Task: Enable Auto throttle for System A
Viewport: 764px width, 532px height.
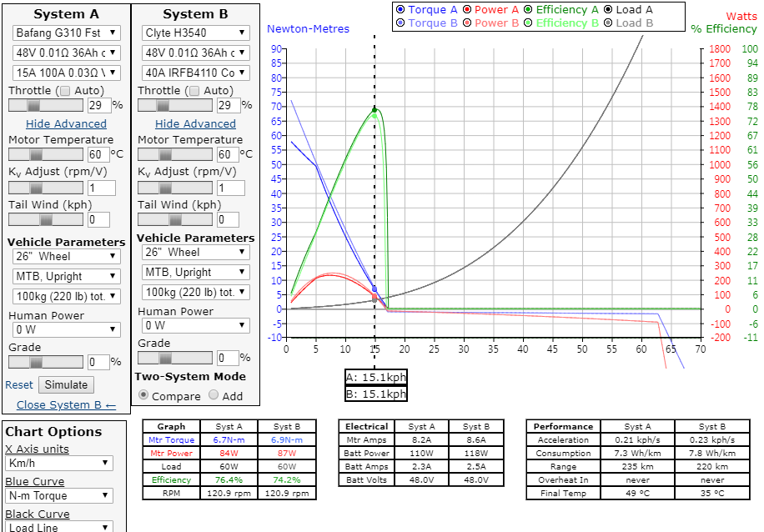Action: 65,91
